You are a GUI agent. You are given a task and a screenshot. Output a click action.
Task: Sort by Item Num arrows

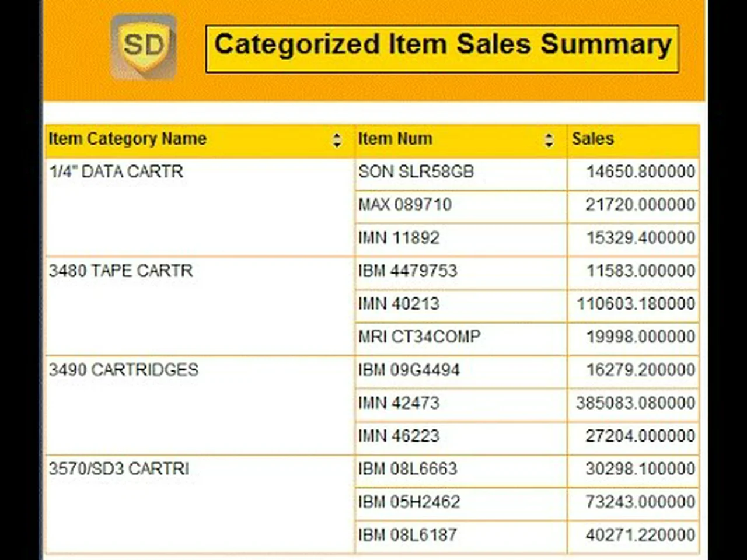click(549, 140)
